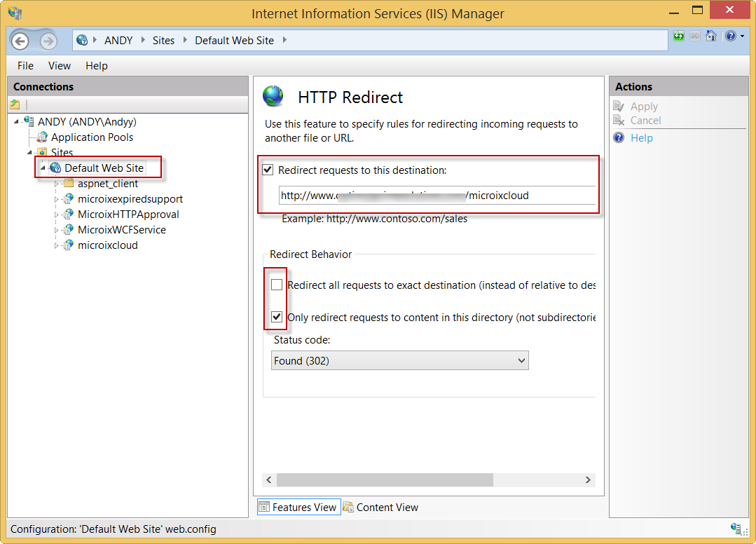Enable Redirect all requests to exact destination
Screen dimensions: 756x544
(277, 285)
